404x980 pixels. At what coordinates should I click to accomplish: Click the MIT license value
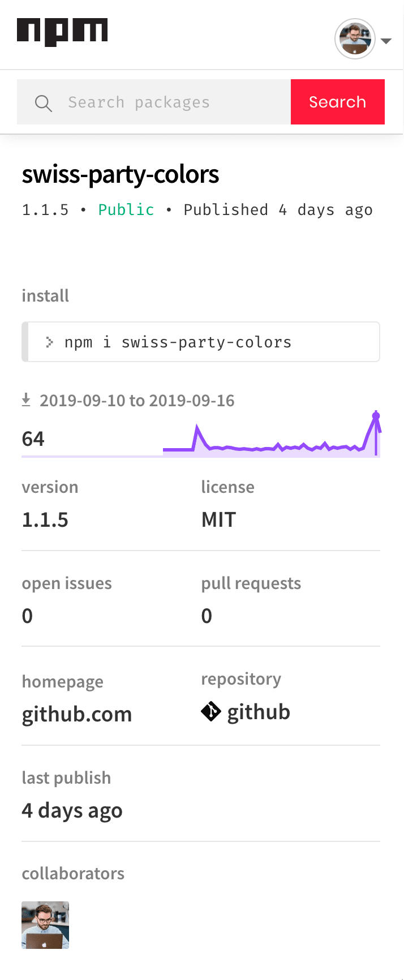[219, 520]
